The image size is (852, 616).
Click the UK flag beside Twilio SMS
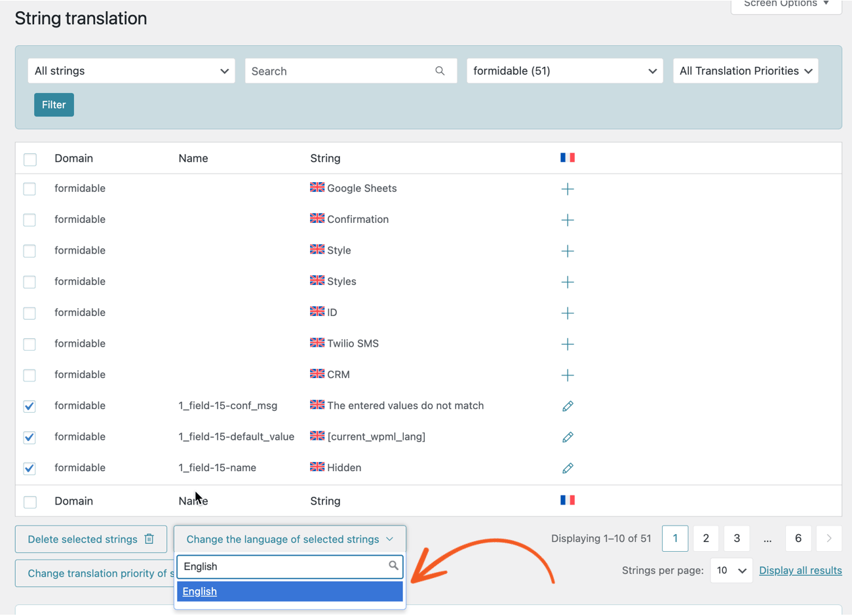tap(317, 342)
